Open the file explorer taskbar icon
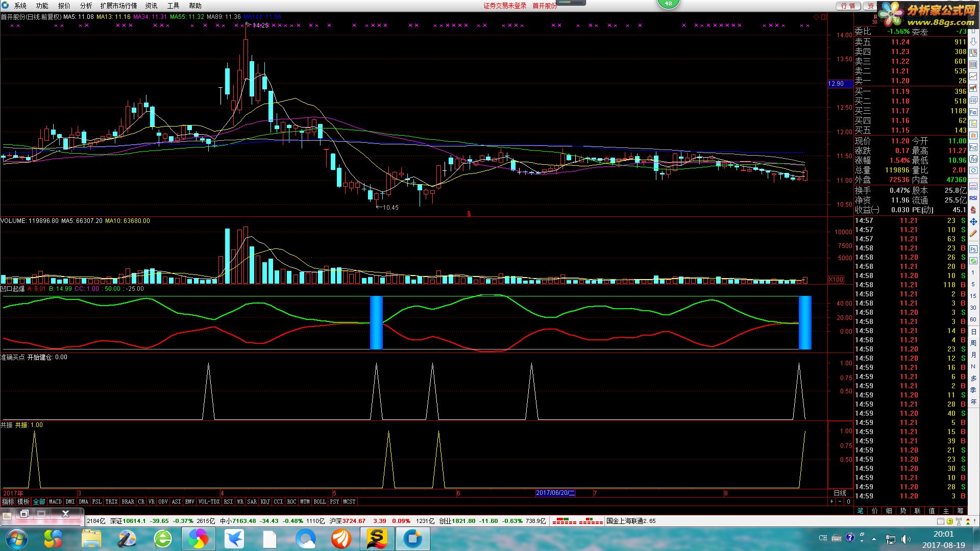Viewport: 980px width, 551px height. [92, 539]
